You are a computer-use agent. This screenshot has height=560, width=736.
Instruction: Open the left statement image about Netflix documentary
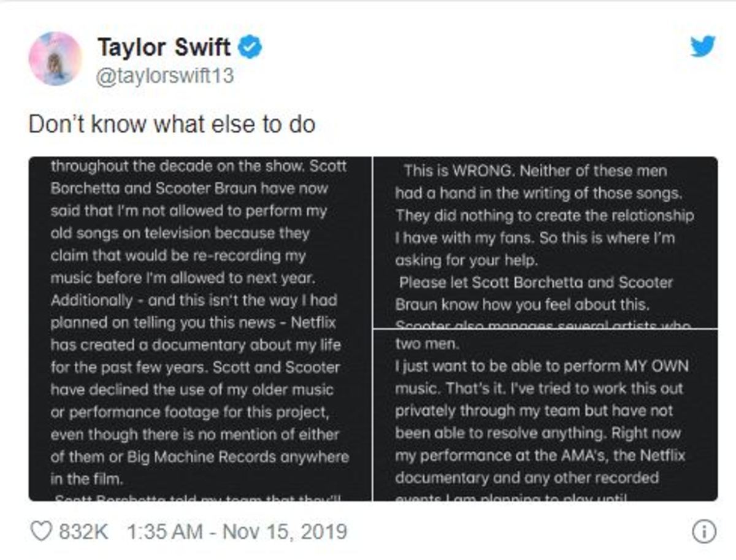point(200,329)
